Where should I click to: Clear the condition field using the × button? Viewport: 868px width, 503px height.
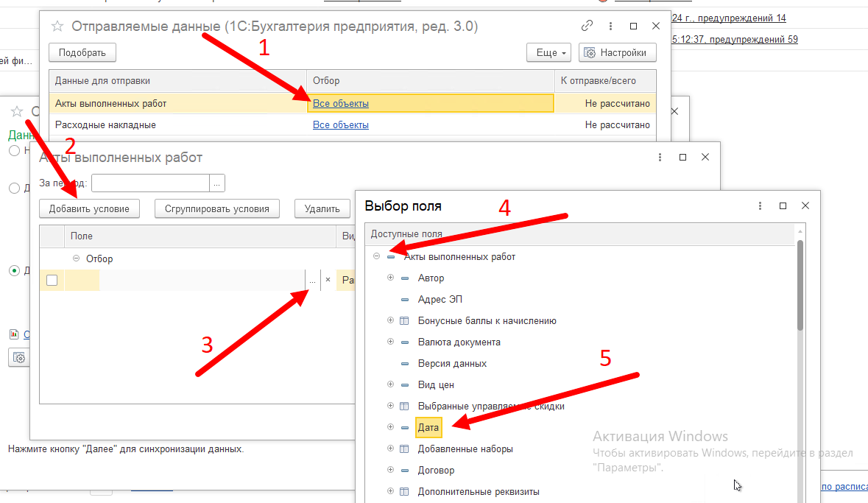pos(328,281)
